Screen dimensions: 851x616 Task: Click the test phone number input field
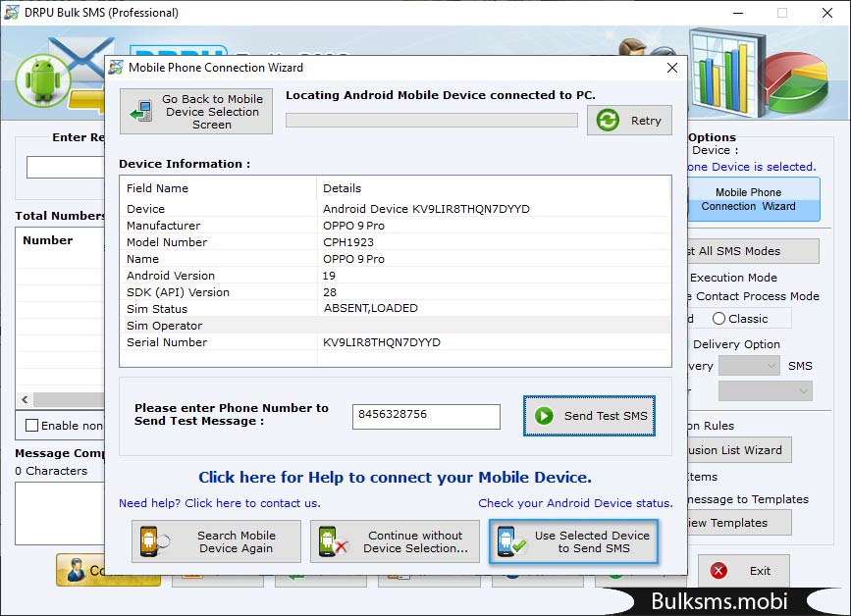point(426,417)
